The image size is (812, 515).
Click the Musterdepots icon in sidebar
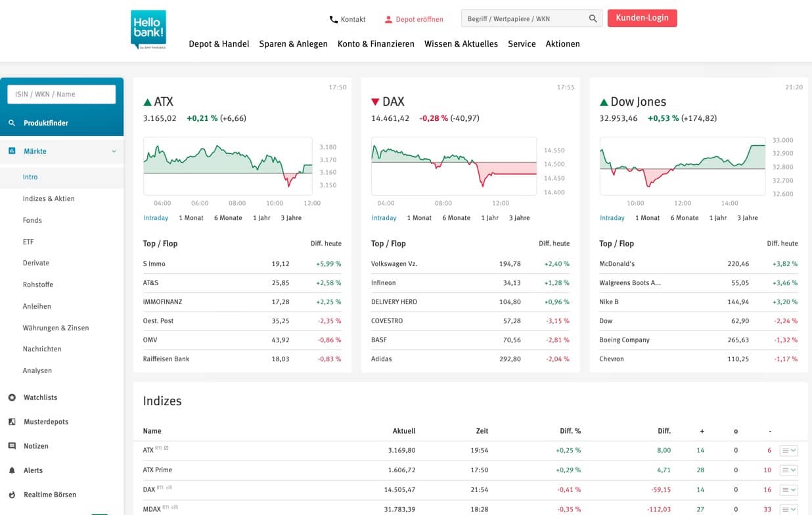click(x=12, y=422)
